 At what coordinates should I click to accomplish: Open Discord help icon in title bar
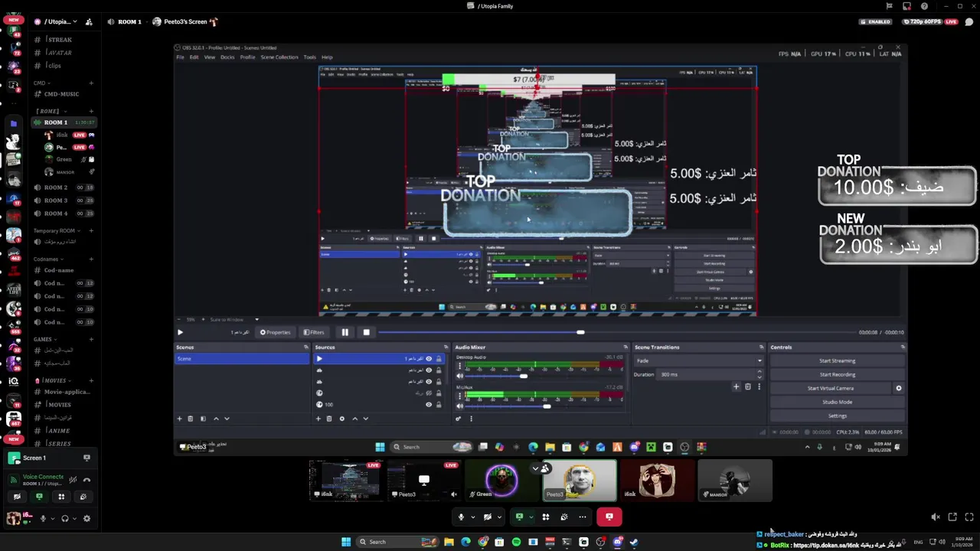click(x=924, y=6)
